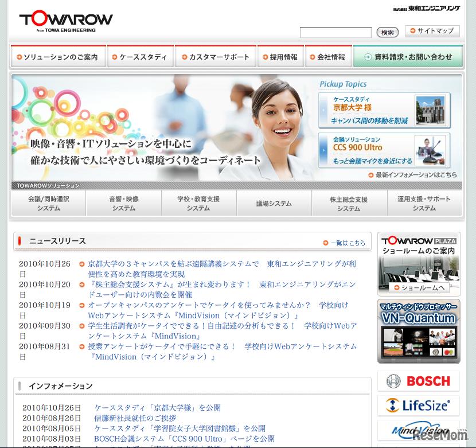
Task: Click 資料請求・お問い合わせ contact button
Action: coord(408,56)
